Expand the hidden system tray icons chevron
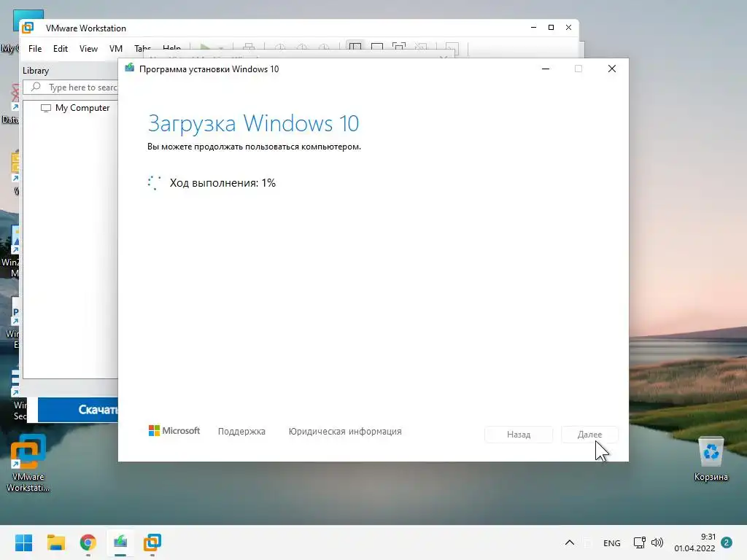The width and height of the screenshot is (747, 560). 569,542
